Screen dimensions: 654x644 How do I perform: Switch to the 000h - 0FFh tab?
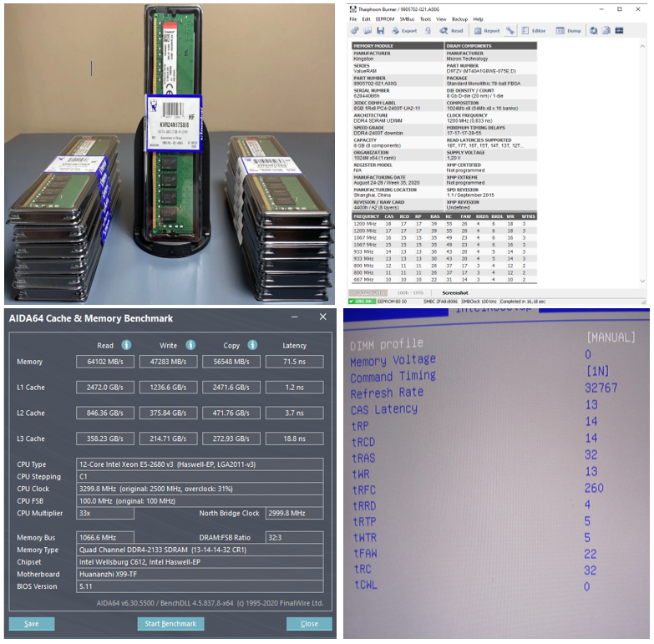click(368, 293)
